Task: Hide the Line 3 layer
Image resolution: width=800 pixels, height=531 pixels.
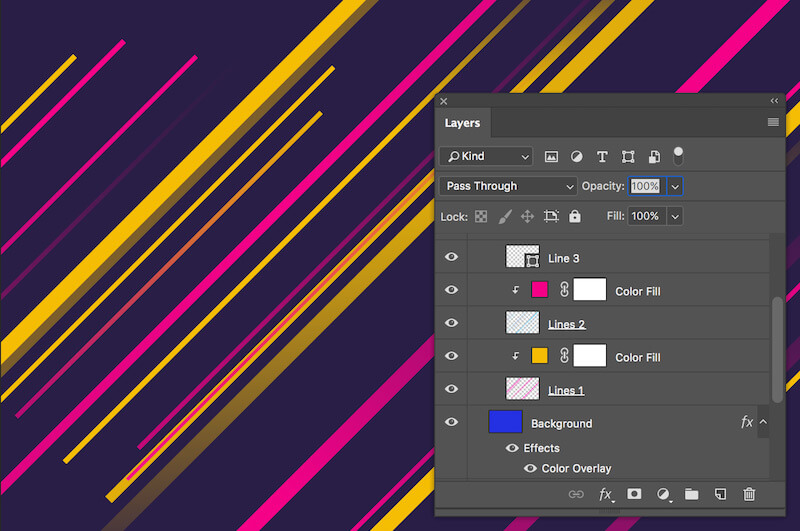Action: (452, 258)
